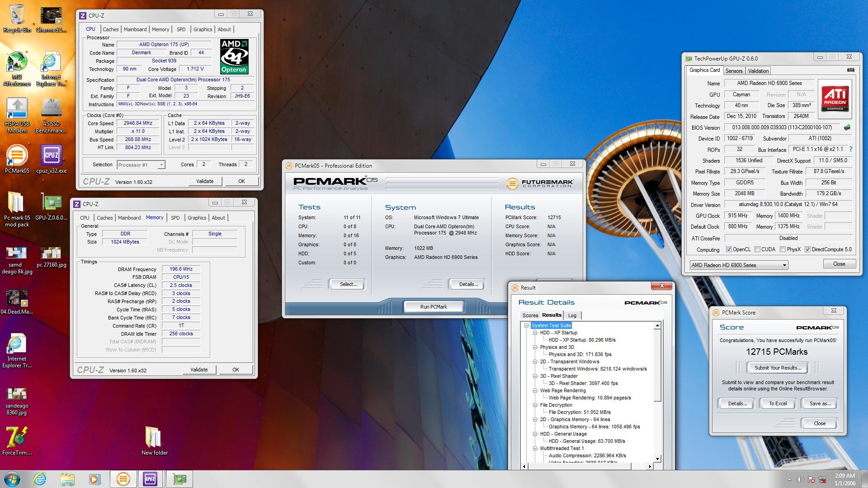Click the Result Details horizontal scrollbar right arrow
Image resolution: width=868 pixels, height=488 pixels.
pyautogui.click(x=650, y=466)
